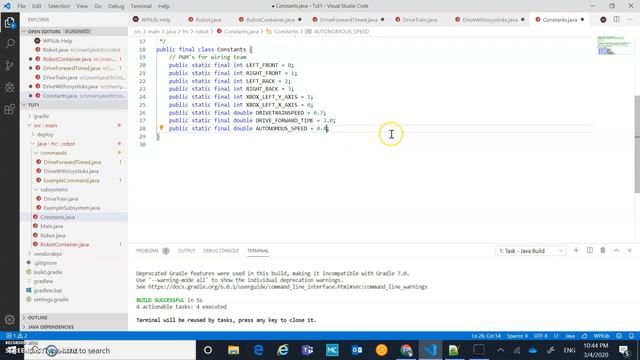Switch to the DriveTrain.java editor tab
The image size is (640, 360).
coord(416,20)
